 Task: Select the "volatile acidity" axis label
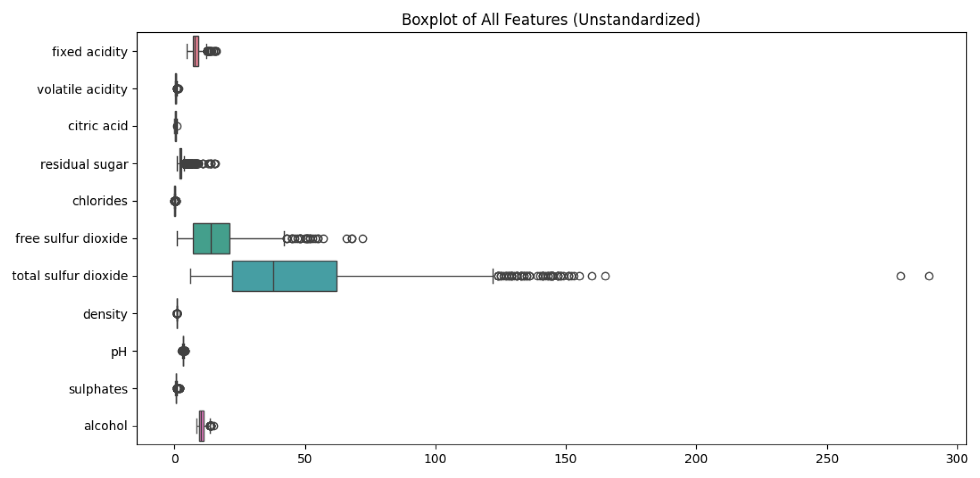point(82,89)
